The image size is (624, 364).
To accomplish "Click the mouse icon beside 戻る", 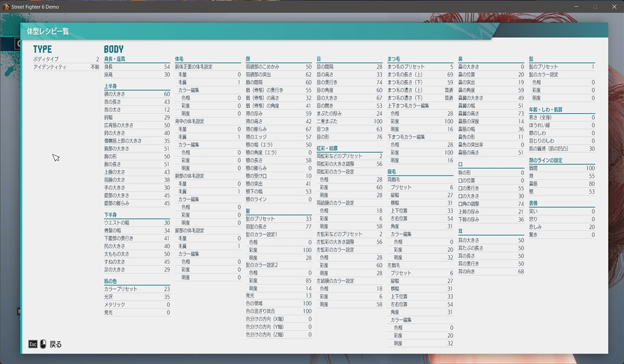I will point(43,344).
